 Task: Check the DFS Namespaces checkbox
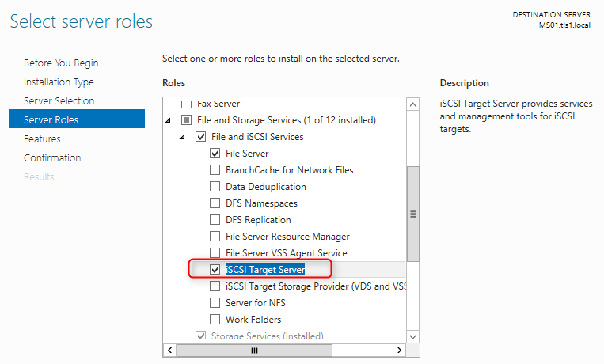click(x=215, y=203)
